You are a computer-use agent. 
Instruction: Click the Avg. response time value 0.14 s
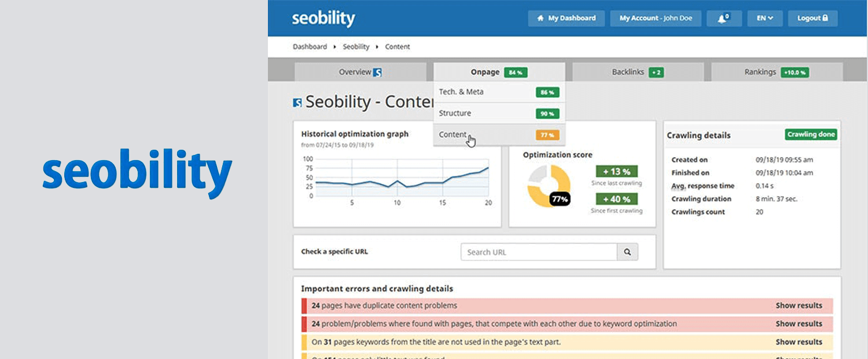(x=764, y=186)
